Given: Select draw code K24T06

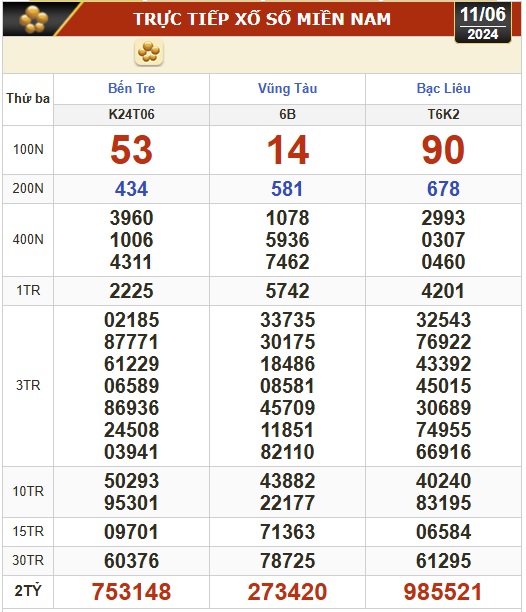Looking at the screenshot, I should point(132,114).
